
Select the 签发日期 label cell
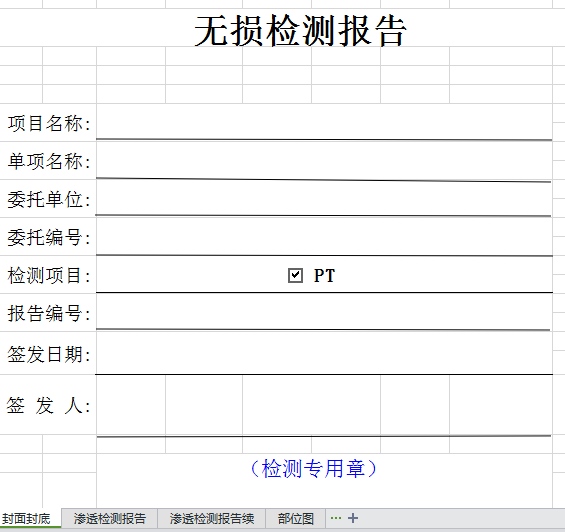point(48,353)
